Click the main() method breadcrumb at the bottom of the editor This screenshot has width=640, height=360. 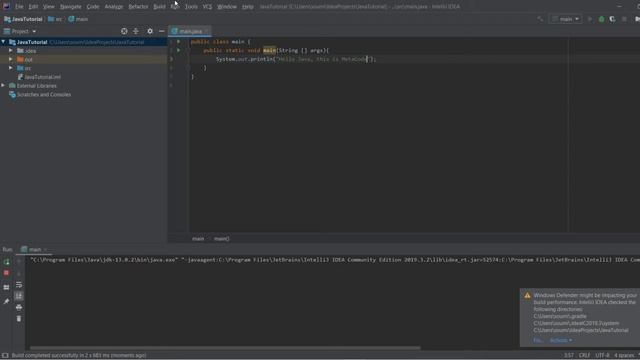[222, 238]
